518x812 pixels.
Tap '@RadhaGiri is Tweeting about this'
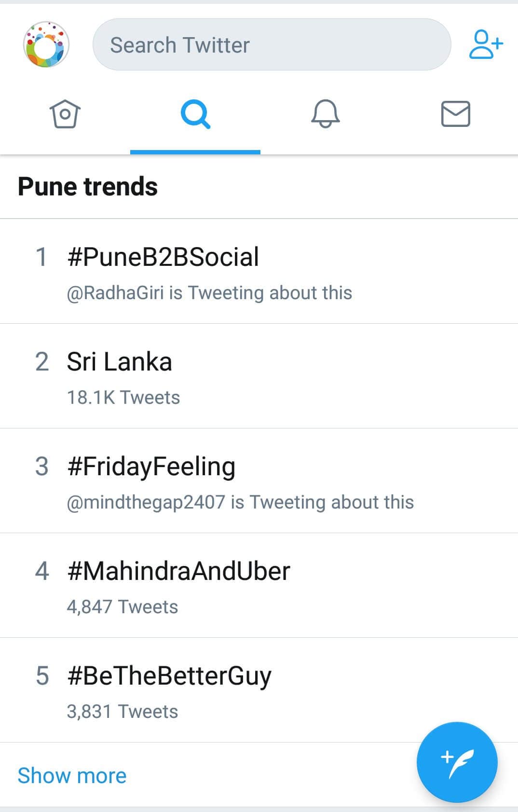(x=209, y=293)
